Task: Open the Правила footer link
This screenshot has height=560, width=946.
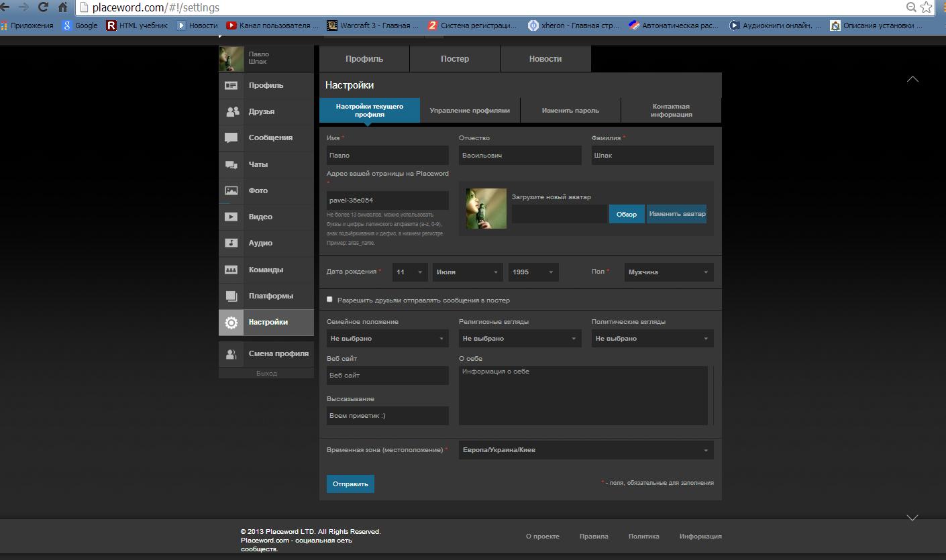Action: coord(594,537)
